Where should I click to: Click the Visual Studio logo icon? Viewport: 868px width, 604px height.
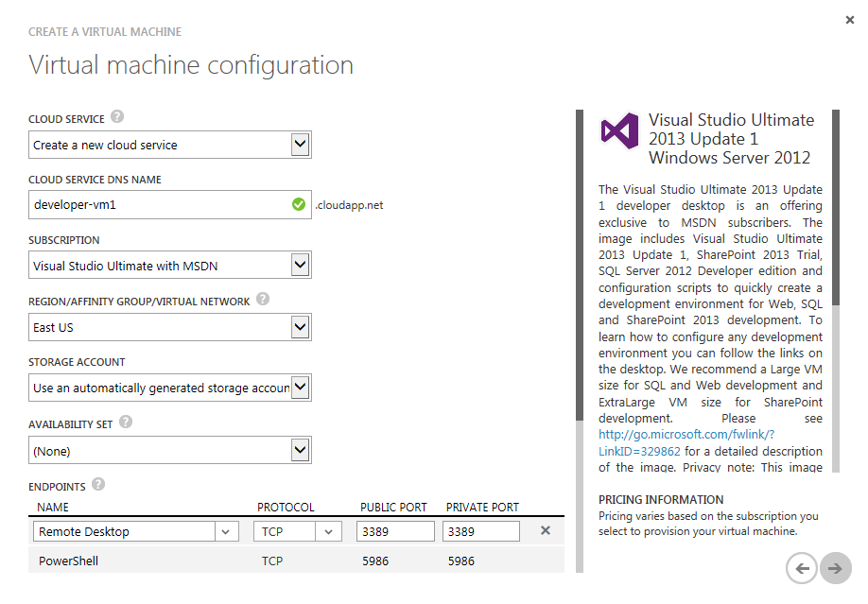pyautogui.click(x=620, y=130)
